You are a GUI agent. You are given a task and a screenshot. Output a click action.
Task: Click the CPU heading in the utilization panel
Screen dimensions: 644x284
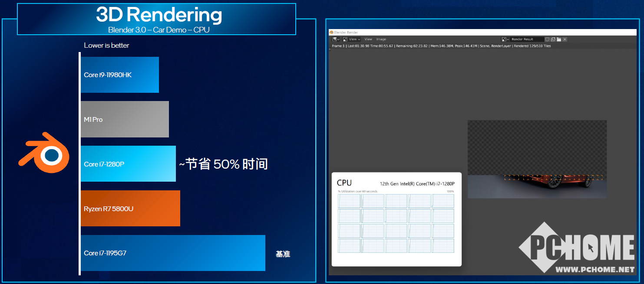point(344,183)
